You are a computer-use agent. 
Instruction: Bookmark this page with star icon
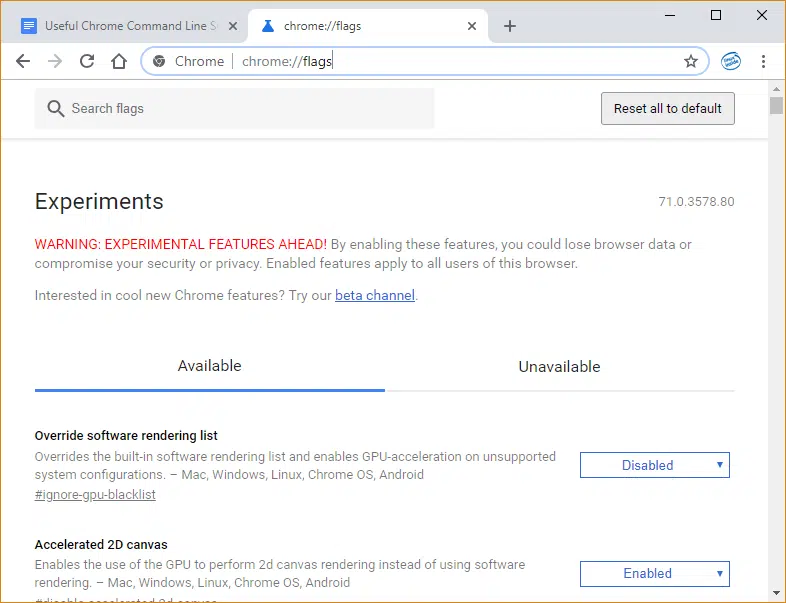click(x=691, y=61)
